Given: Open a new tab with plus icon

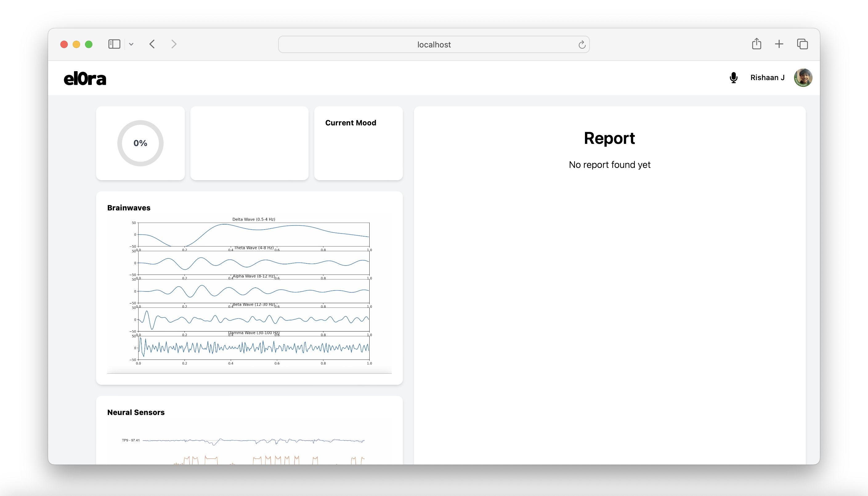Looking at the screenshot, I should click(x=779, y=44).
